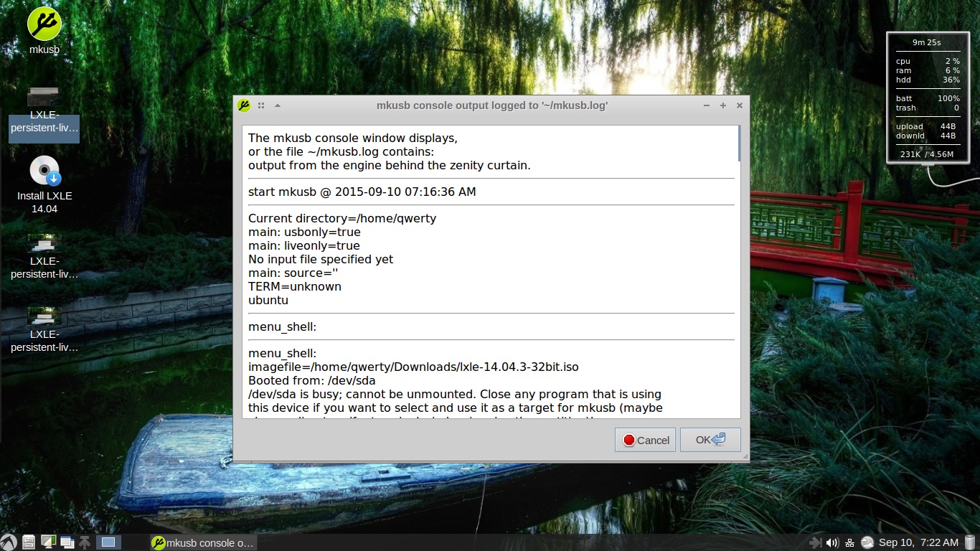This screenshot has height=551, width=980.
Task: Toggle the sticky (all desktops) titlebar button
Action: coord(261,105)
